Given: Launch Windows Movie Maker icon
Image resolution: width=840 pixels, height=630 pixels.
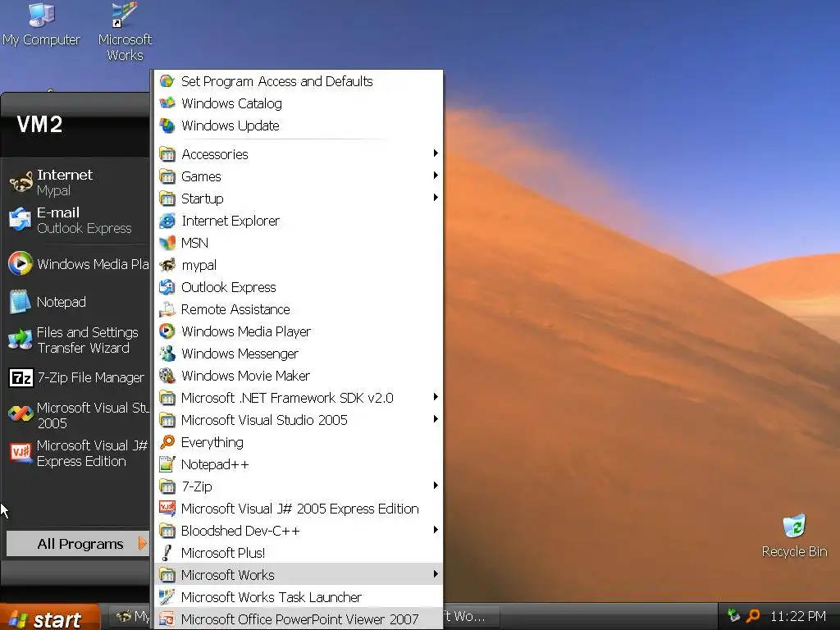Looking at the screenshot, I should 167,376.
